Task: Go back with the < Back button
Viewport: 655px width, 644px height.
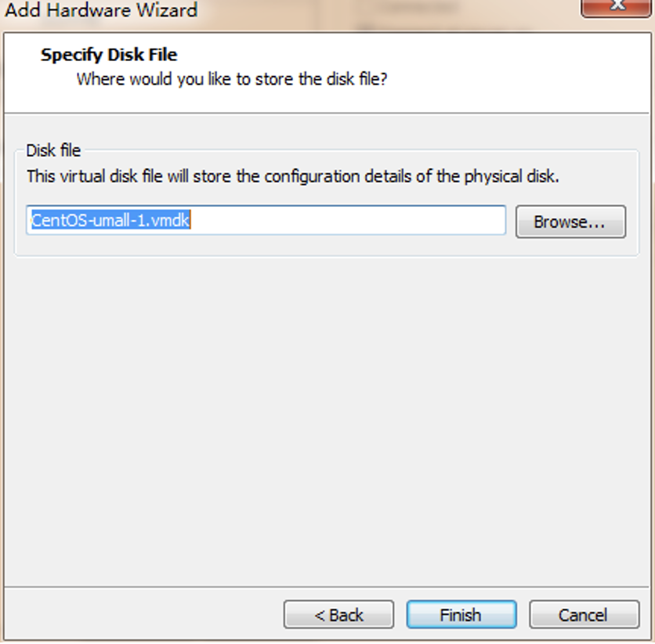Action: point(338,614)
